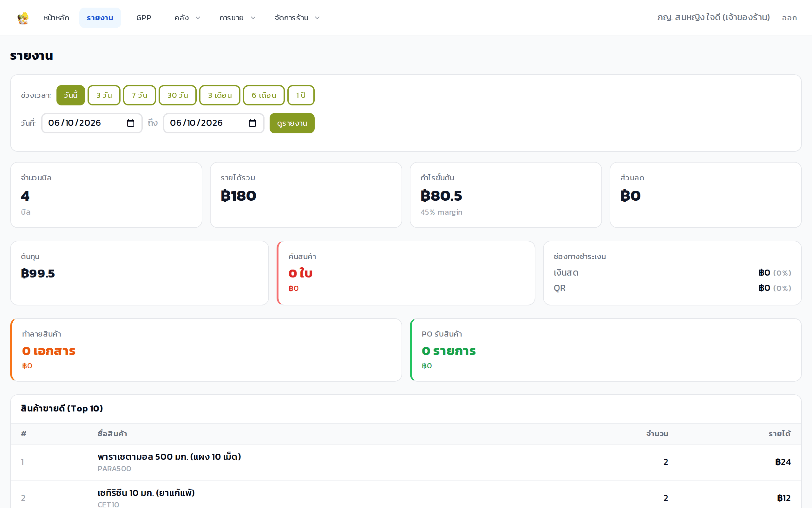
Task: Click the รายได้รวม value ฿180
Action: coord(239,196)
